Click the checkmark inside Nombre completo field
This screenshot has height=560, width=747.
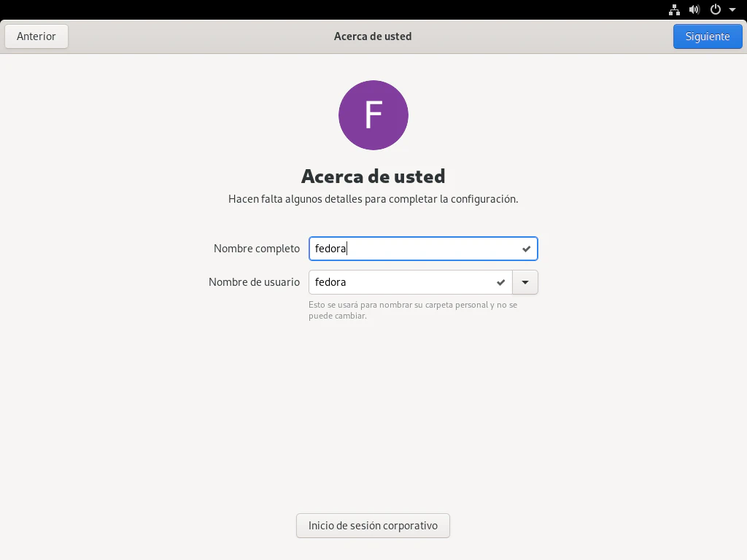527,249
